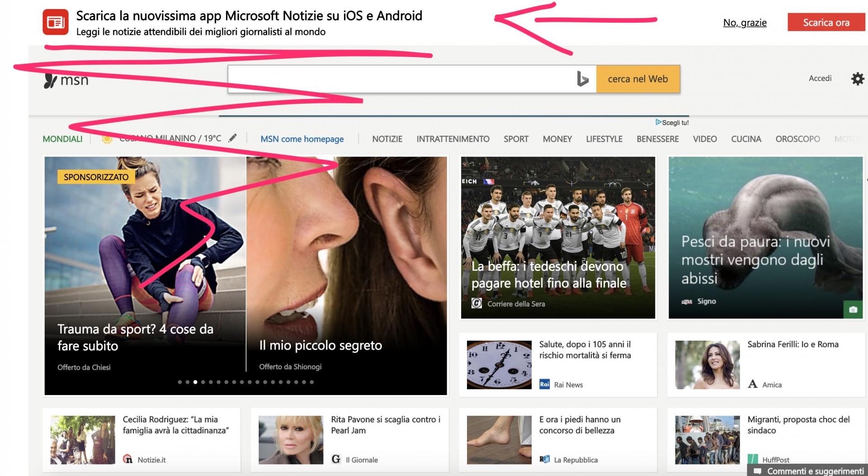
Task: Click the camera gallery icon on the fish card
Action: [853, 309]
